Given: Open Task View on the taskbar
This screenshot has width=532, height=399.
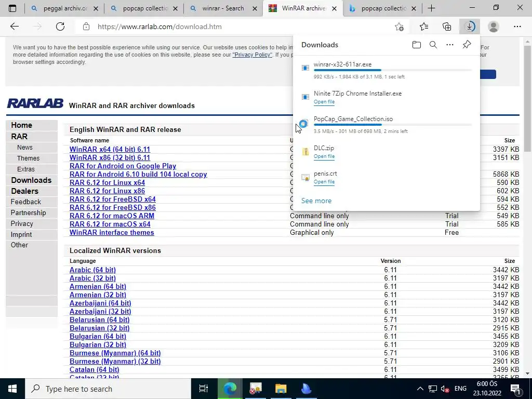Looking at the screenshot, I should click(x=204, y=389).
